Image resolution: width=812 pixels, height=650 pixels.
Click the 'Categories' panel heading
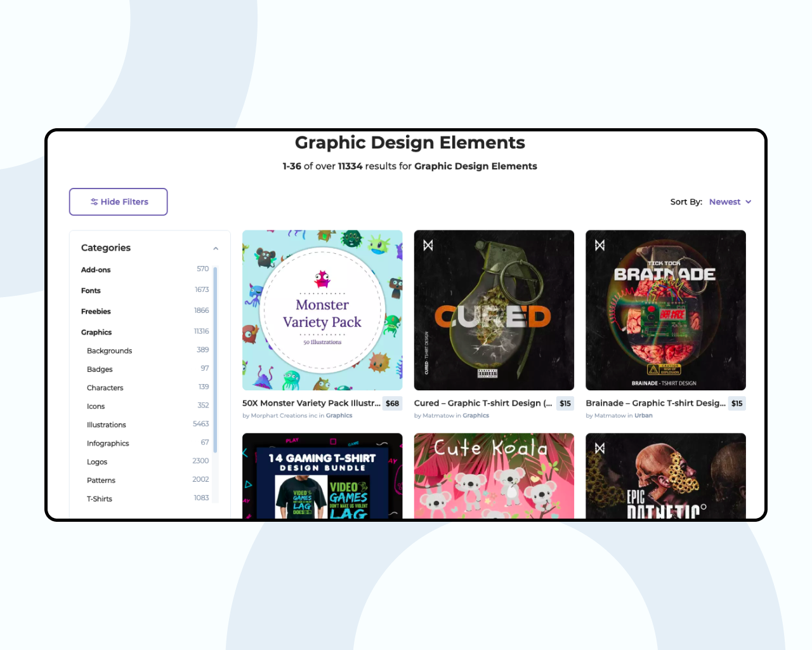click(x=106, y=248)
